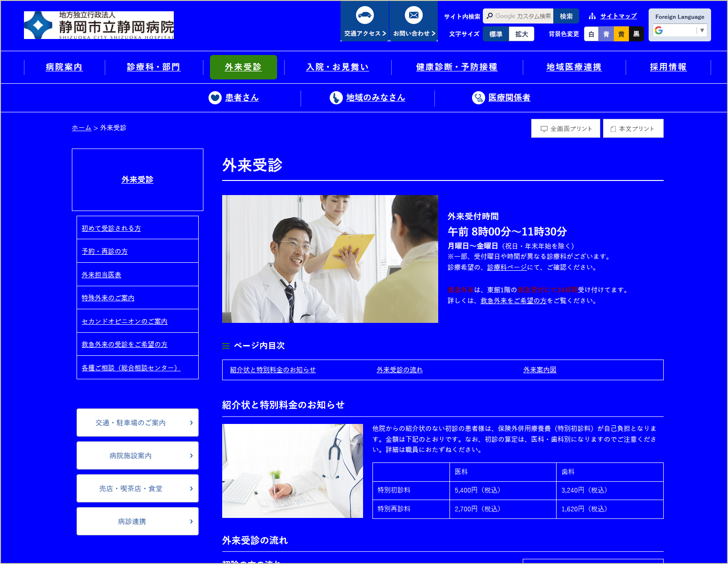
Task: Open 交通・駐車場のご案内 via its chevron
Action: pyautogui.click(x=191, y=423)
